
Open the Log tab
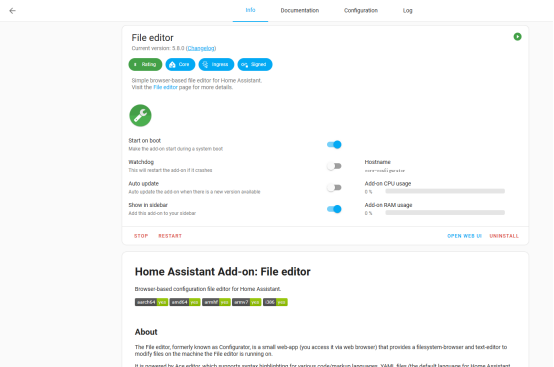point(407,11)
